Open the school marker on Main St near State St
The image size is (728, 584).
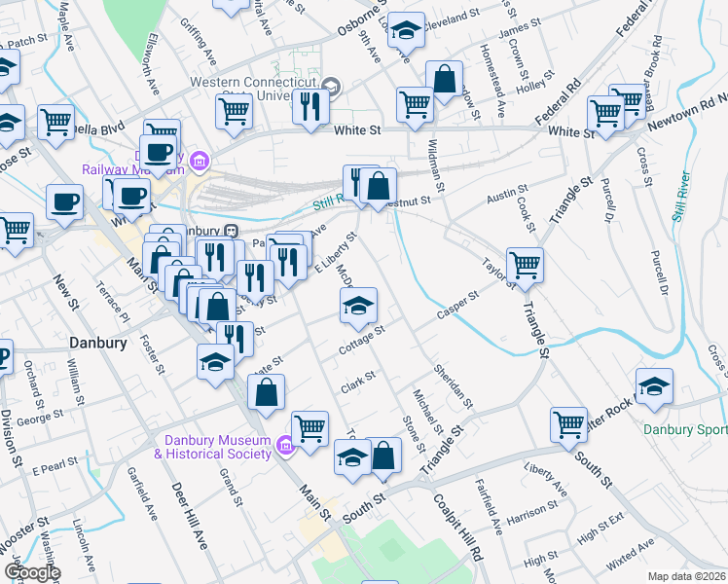(x=215, y=364)
